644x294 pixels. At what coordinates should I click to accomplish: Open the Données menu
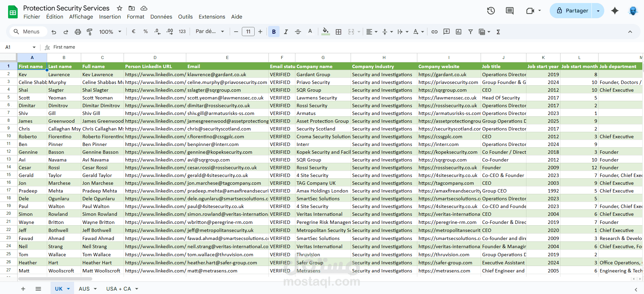point(161,17)
